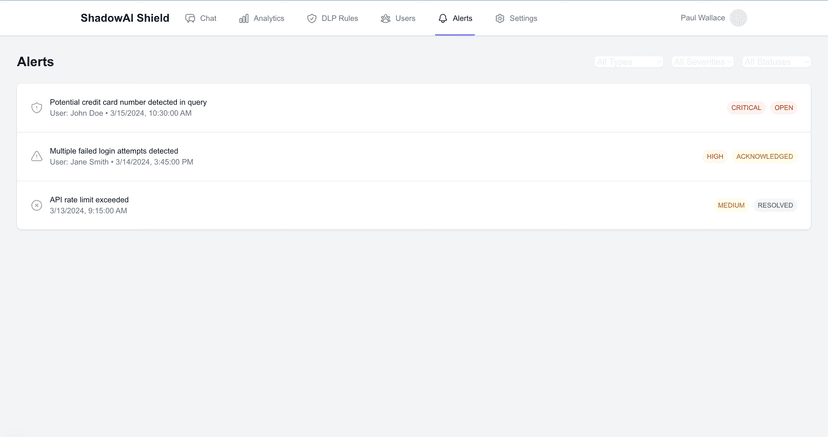Switch to the Users tab label
The image size is (828, 437).
coord(405,18)
